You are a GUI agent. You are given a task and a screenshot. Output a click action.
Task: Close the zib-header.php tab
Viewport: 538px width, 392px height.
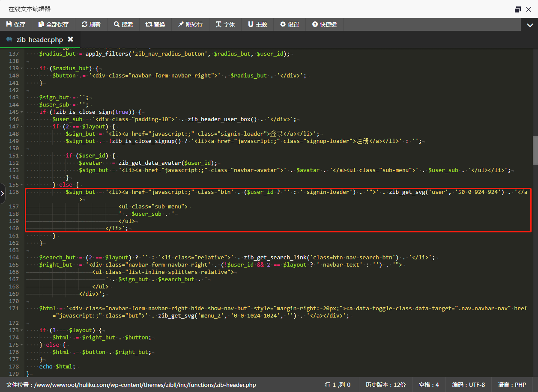click(x=70, y=39)
